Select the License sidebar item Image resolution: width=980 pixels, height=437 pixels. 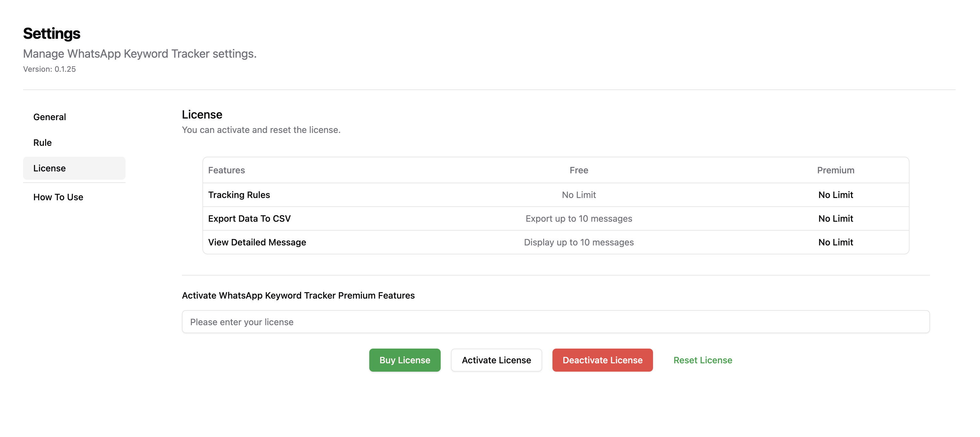pos(74,168)
